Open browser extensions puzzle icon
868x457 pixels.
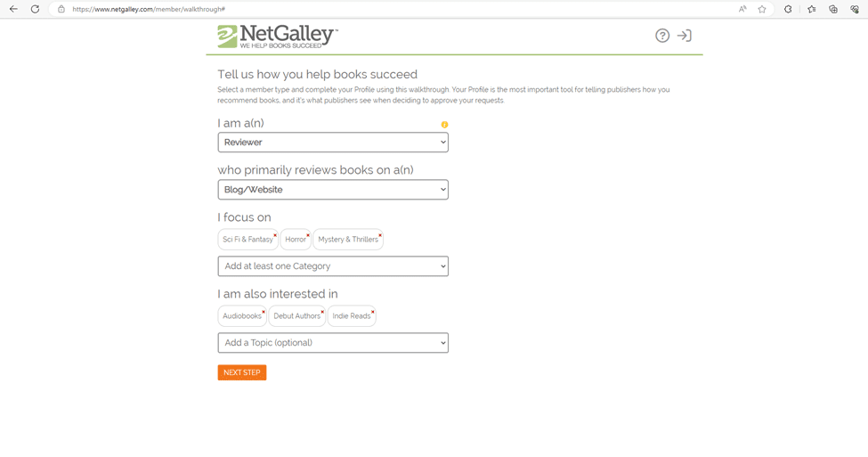coord(788,9)
